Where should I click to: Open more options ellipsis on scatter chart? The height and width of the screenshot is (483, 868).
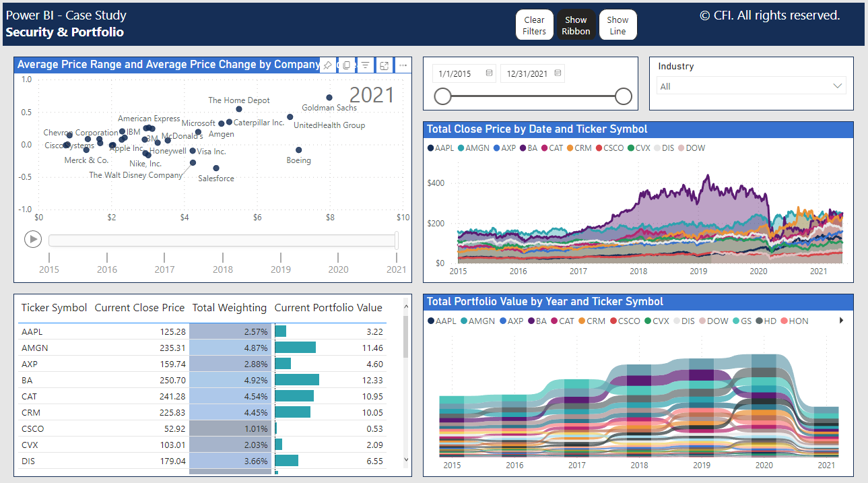pos(403,65)
